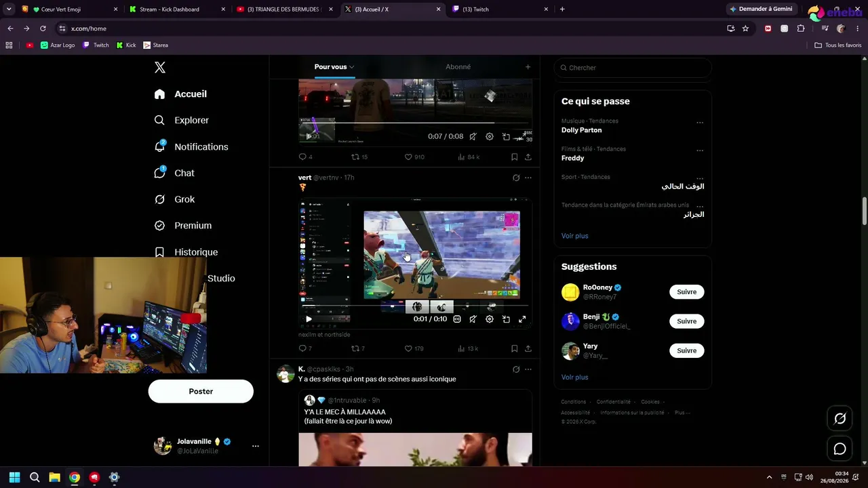Open Grok action on vert's tweet
Screen dimensions: 868x488
pyautogui.click(x=516, y=178)
